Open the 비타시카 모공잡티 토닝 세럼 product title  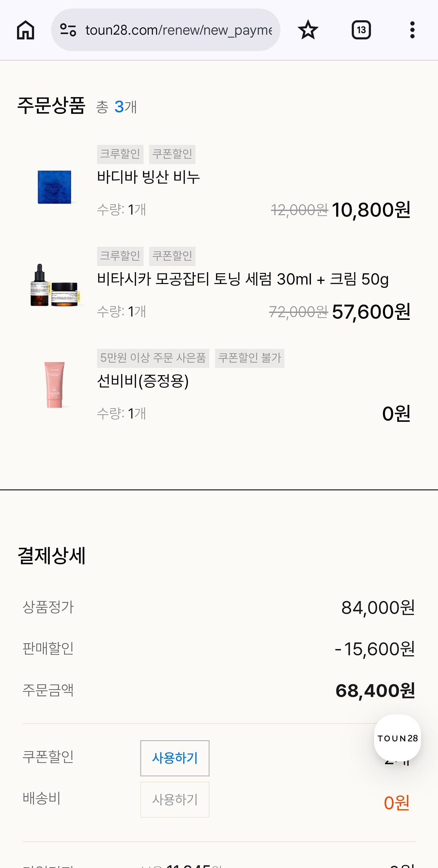(x=243, y=279)
